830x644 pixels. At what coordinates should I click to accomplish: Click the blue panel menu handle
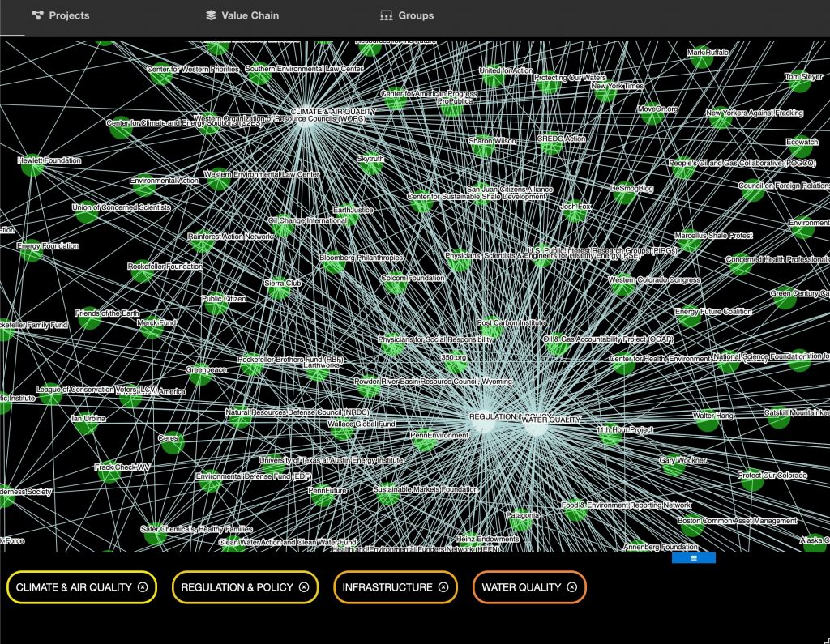click(x=694, y=558)
